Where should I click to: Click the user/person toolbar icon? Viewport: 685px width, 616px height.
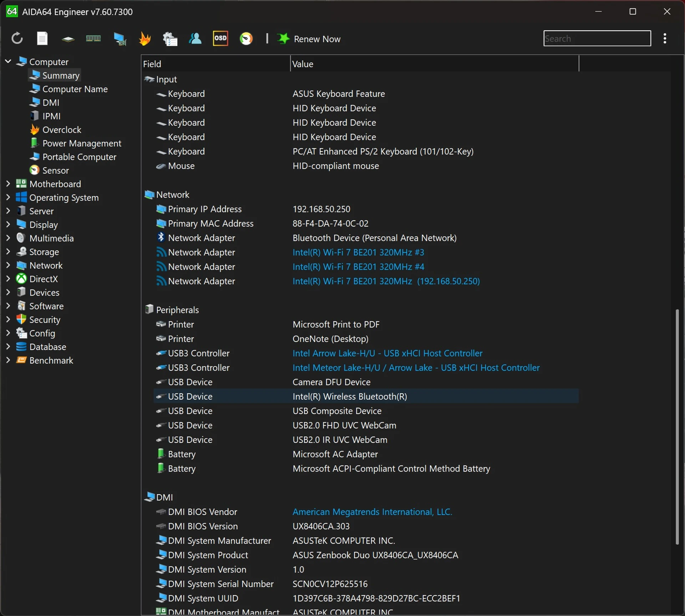(195, 39)
